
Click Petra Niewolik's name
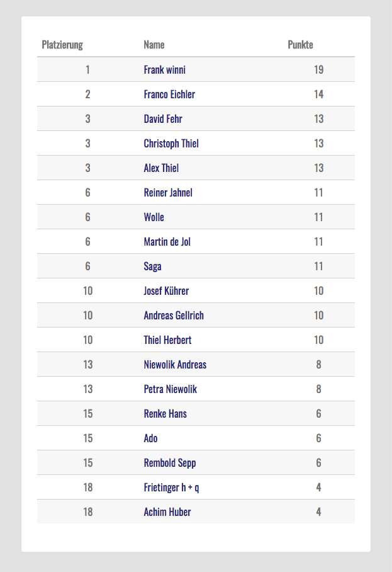(170, 389)
